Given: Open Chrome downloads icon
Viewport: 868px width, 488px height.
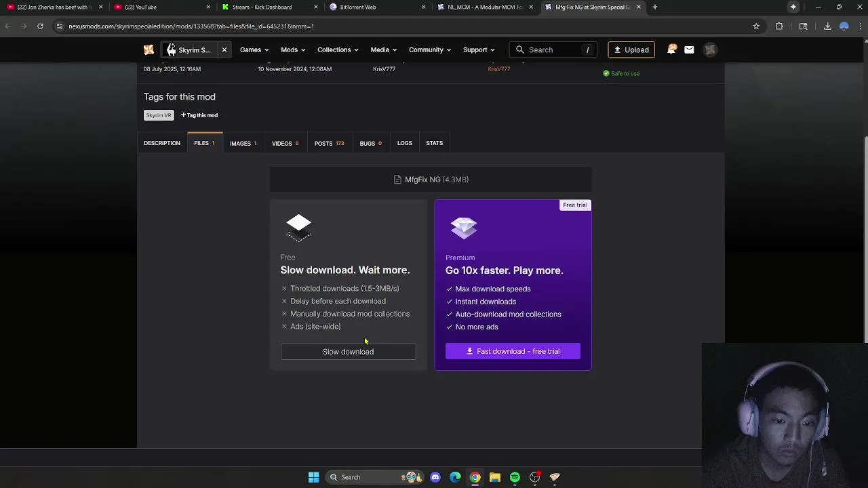Looking at the screenshot, I should click(827, 26).
